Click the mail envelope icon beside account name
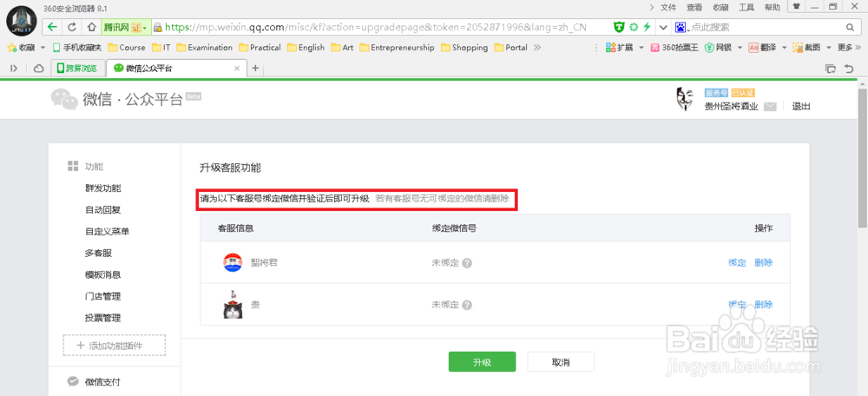Image resolution: width=868 pixels, height=396 pixels. (x=770, y=107)
